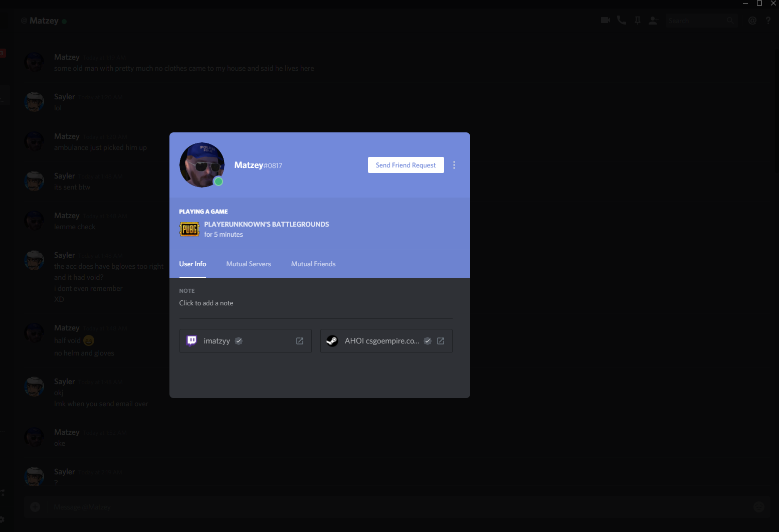Viewport: 779px width, 532px height.
Task: Click the search magnifier icon
Action: (x=730, y=21)
